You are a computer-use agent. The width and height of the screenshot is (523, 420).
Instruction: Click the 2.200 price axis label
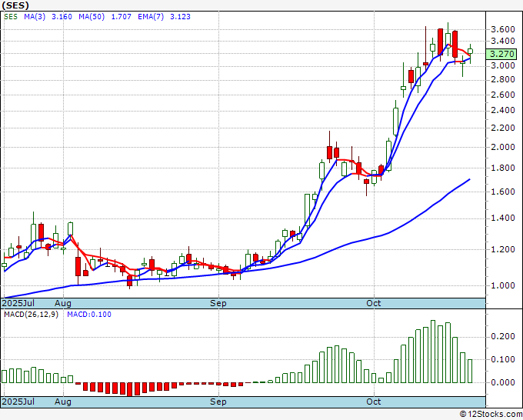[x=503, y=128]
